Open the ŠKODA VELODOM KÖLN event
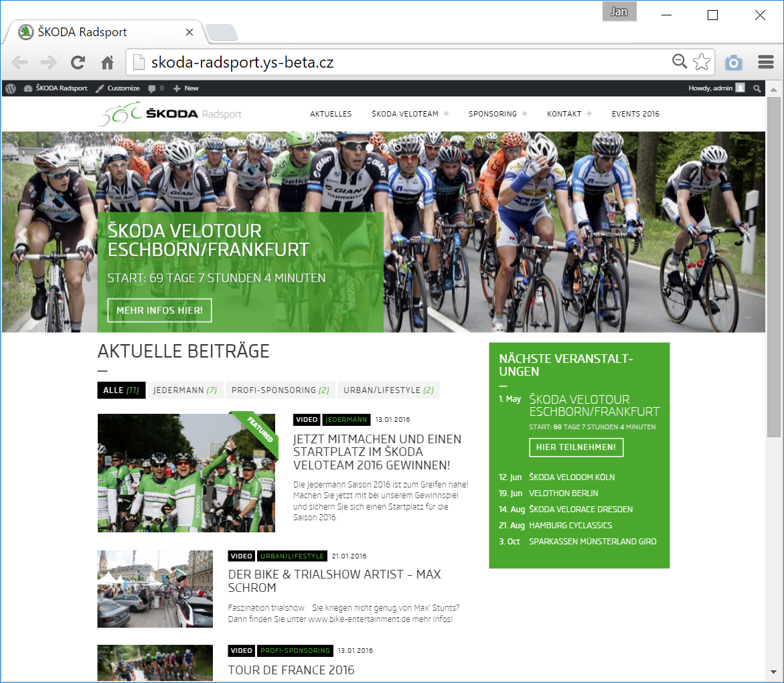This screenshot has height=683, width=784. click(x=572, y=477)
